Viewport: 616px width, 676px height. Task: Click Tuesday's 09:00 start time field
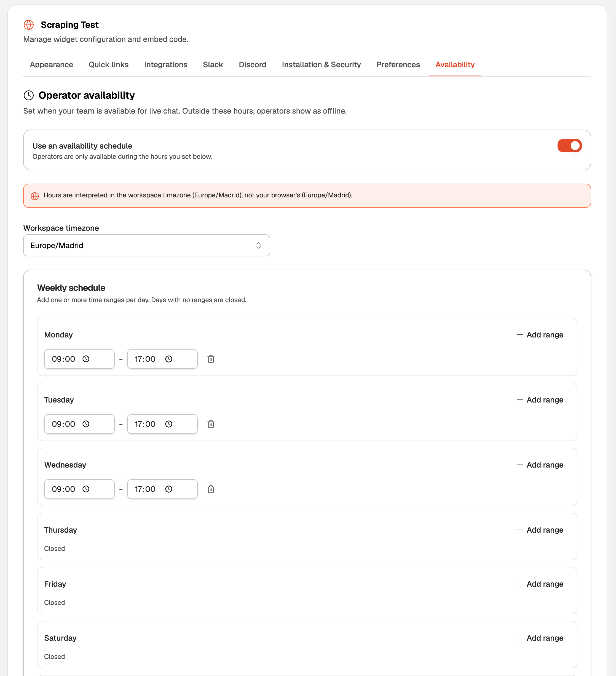pos(79,424)
